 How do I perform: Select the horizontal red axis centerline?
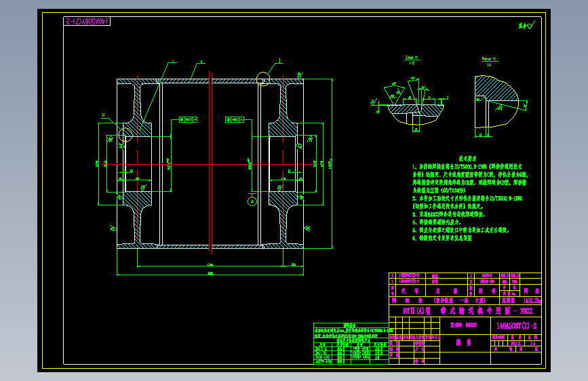click(211, 164)
